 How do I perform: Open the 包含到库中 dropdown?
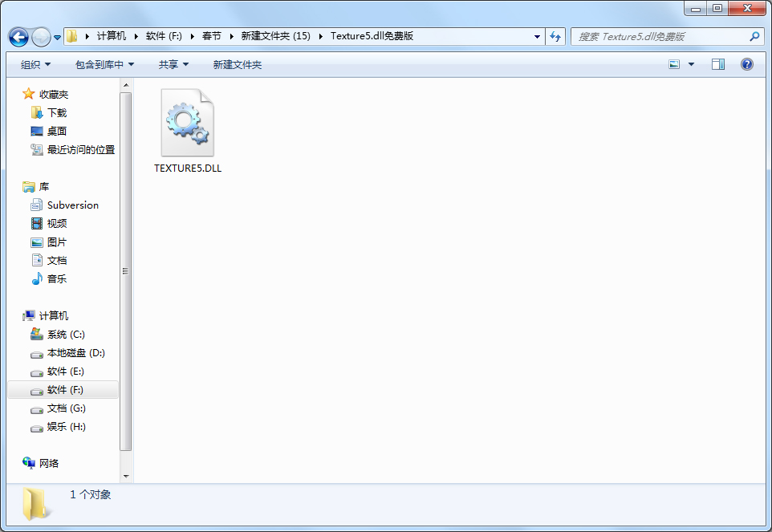(x=104, y=64)
